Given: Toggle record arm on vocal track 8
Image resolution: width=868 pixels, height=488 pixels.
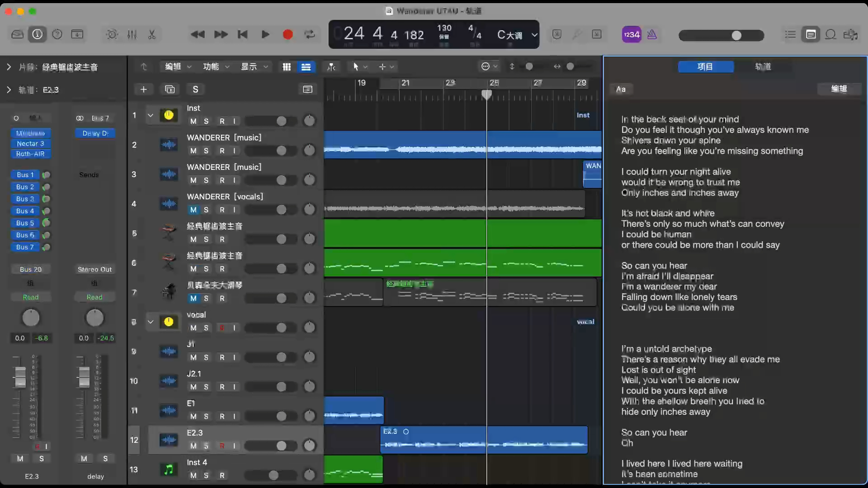Looking at the screenshot, I should tap(221, 328).
